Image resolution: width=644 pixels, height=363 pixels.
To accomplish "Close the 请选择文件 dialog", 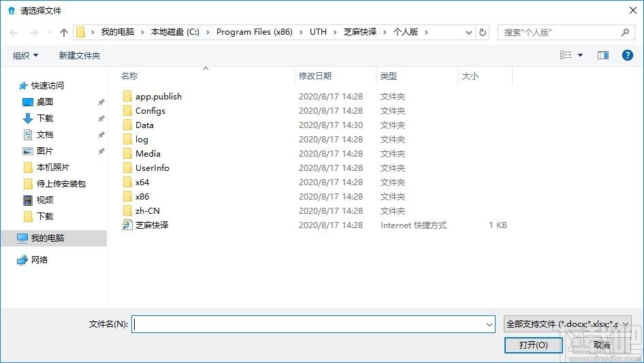I will pyautogui.click(x=633, y=10).
